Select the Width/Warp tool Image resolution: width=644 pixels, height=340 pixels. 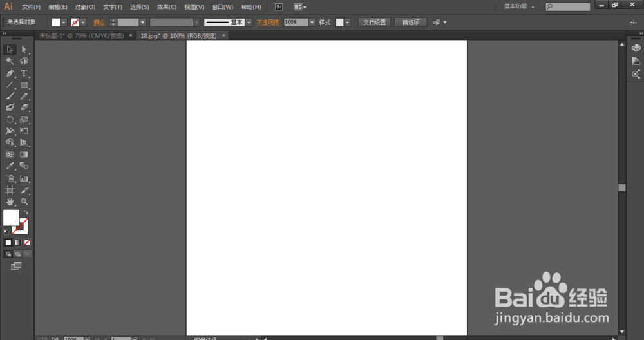(x=10, y=131)
